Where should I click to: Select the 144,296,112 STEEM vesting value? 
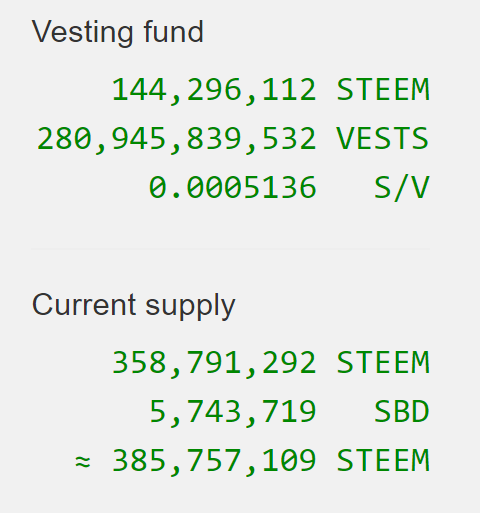tap(271, 90)
